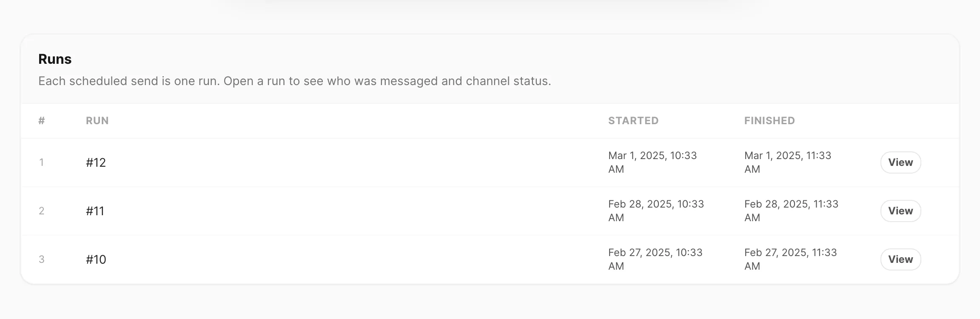Select the run #12 label
This screenshot has height=319, width=980.
[x=96, y=162]
